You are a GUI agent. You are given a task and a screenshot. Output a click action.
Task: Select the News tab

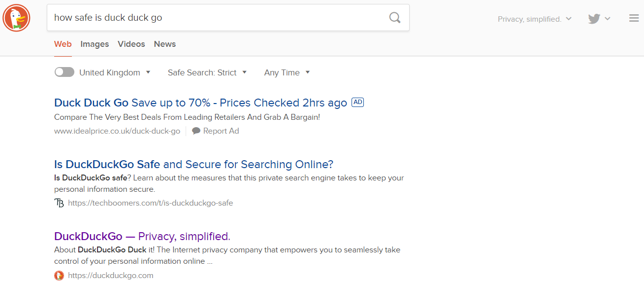click(165, 44)
